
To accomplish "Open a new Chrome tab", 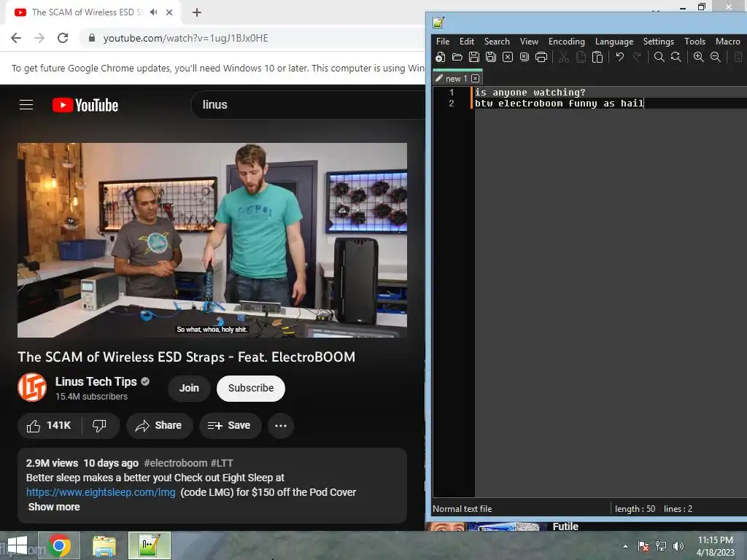I will point(197,12).
